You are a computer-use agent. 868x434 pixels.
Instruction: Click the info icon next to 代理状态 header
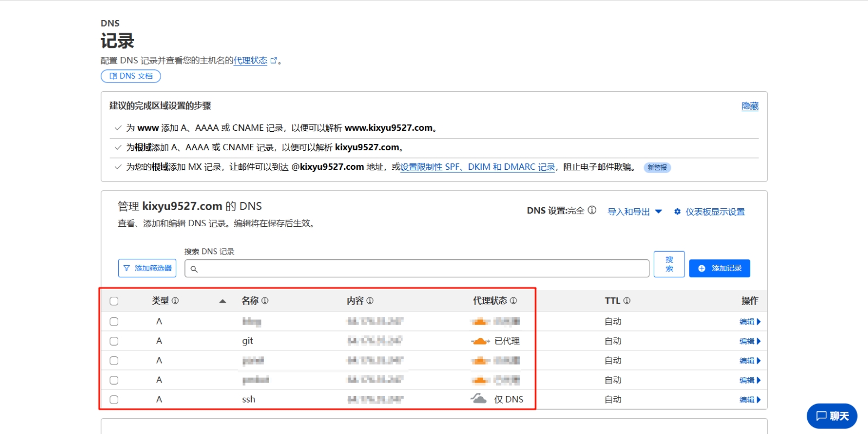tap(513, 301)
